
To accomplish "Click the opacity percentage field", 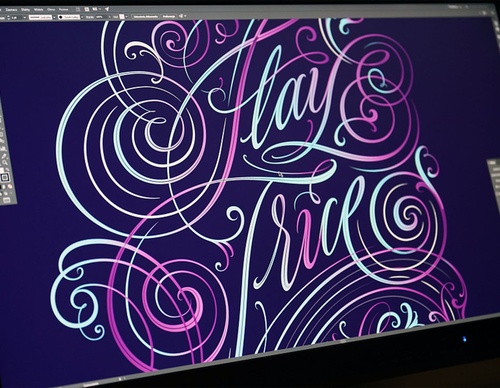I will coord(100,17).
